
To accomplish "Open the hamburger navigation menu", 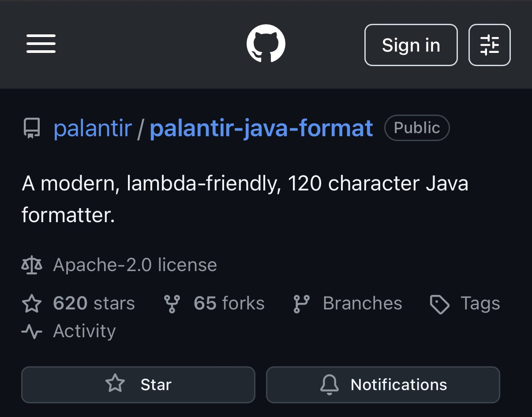I will tap(41, 45).
